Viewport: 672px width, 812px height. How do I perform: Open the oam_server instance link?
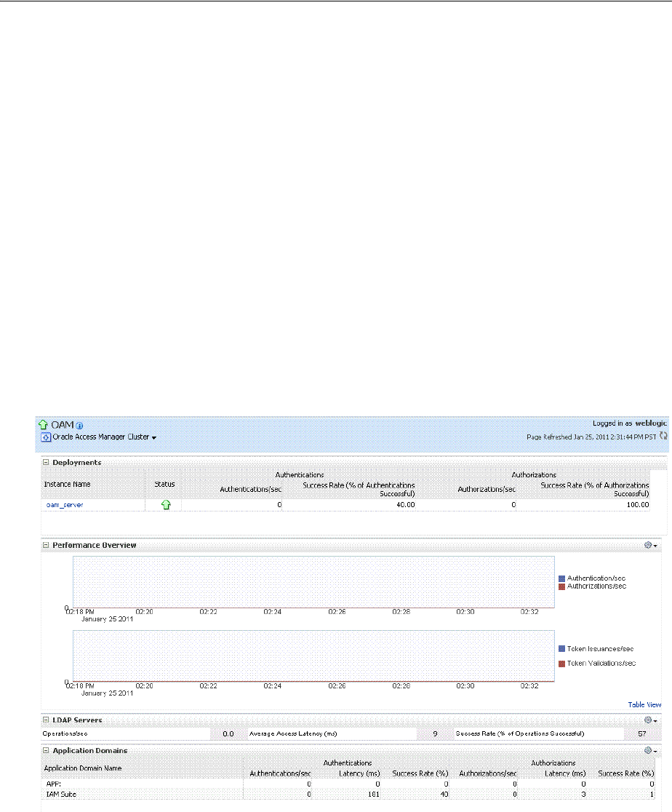pos(65,505)
